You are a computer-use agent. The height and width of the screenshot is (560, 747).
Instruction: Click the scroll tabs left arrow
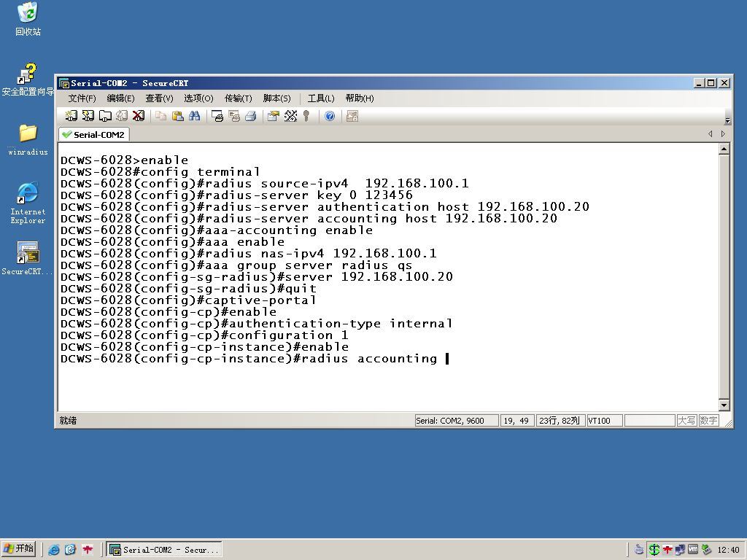tap(711, 134)
